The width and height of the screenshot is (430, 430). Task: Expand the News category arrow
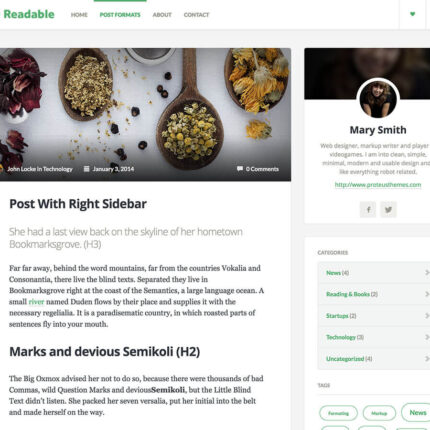point(427,273)
